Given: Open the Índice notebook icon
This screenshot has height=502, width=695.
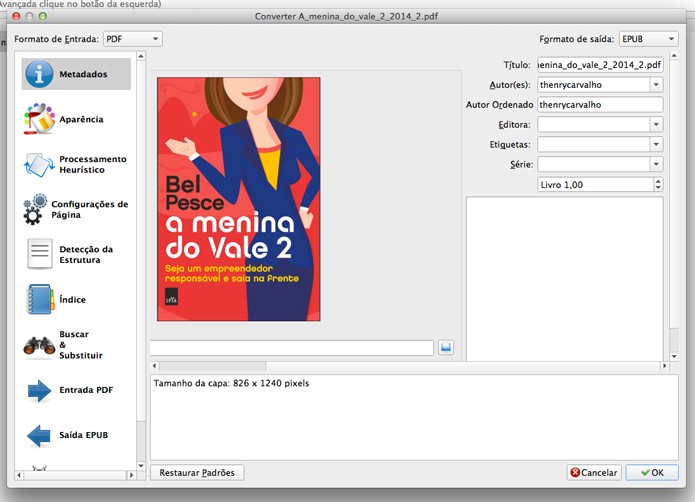Looking at the screenshot, I should (40, 299).
